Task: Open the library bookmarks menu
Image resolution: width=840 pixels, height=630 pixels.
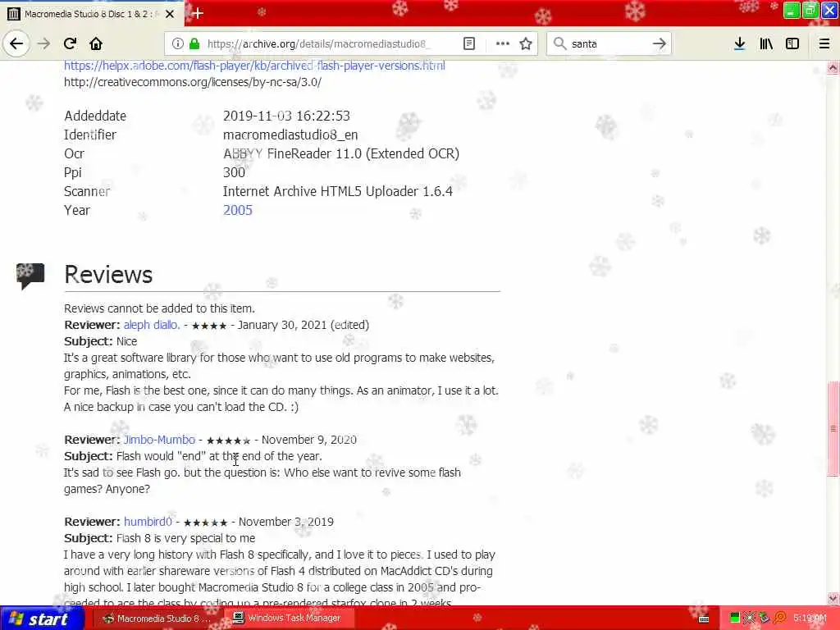Action: pyautogui.click(x=766, y=43)
